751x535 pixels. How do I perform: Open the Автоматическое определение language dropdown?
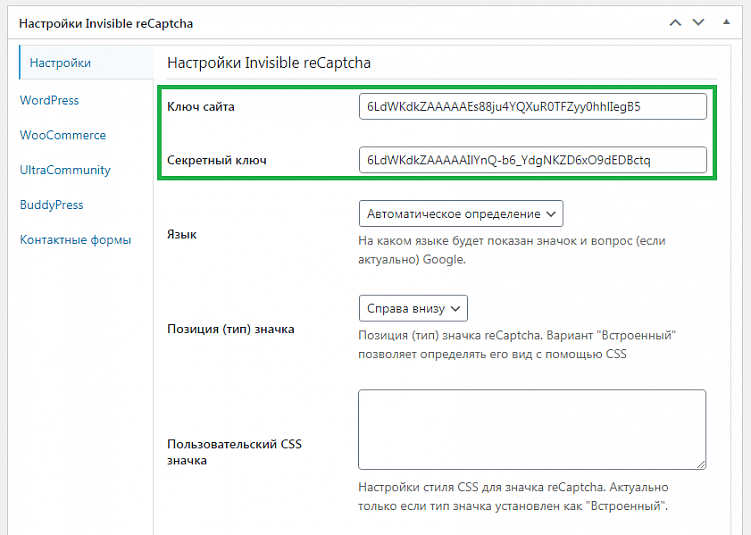click(461, 214)
